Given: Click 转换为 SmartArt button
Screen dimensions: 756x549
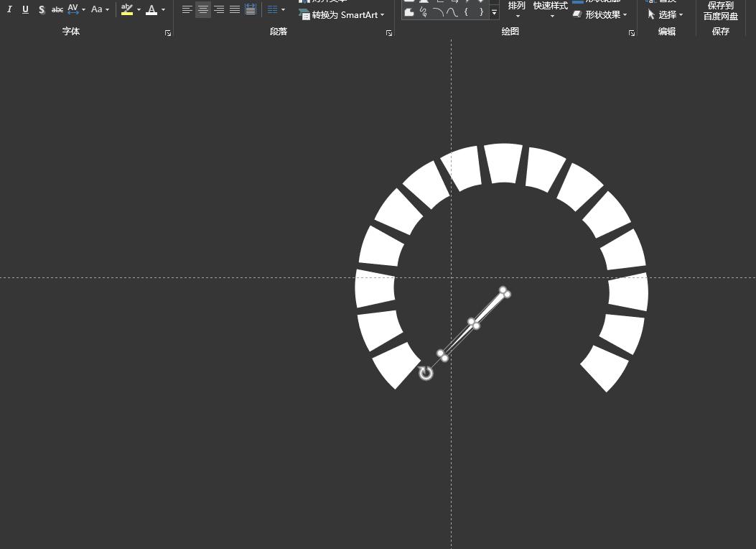Looking at the screenshot, I should tap(343, 14).
